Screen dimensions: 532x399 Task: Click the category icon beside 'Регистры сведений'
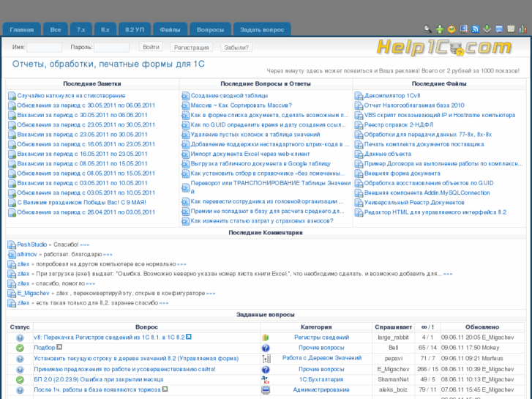pos(266,338)
